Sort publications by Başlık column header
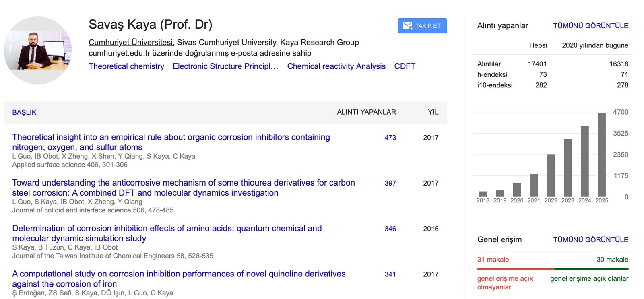 pyautogui.click(x=24, y=112)
